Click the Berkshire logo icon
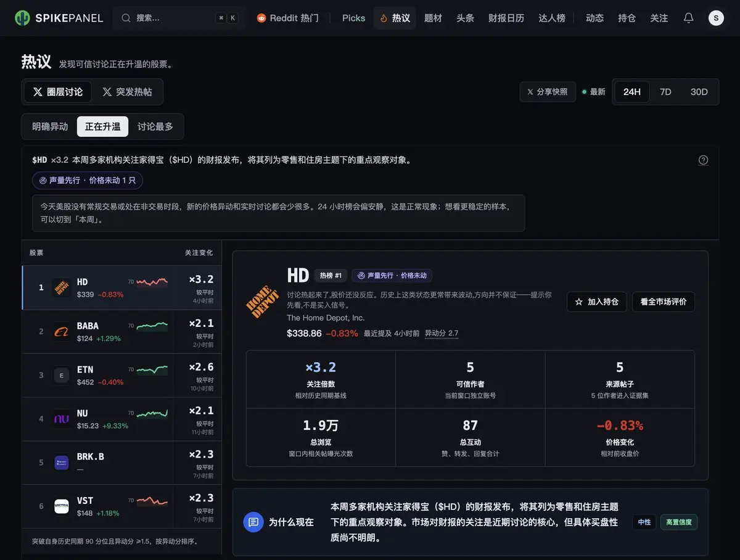 61,463
